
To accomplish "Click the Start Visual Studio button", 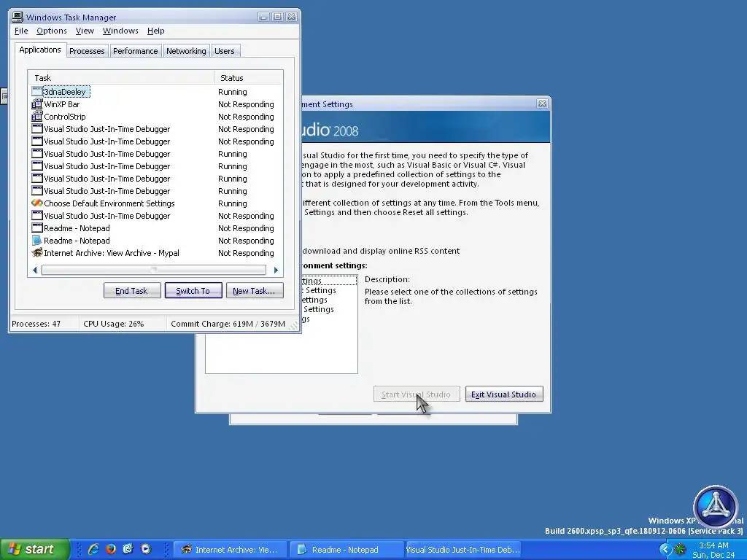I will click(x=417, y=394).
